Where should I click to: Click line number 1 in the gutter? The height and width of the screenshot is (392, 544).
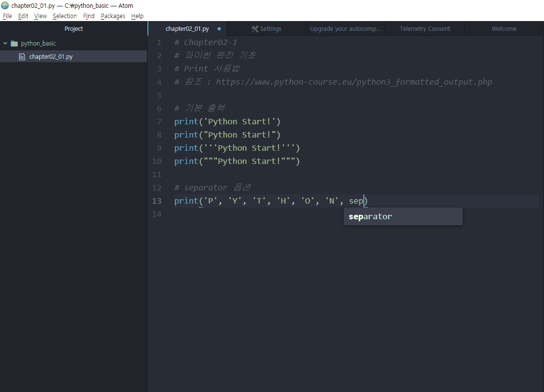(159, 42)
